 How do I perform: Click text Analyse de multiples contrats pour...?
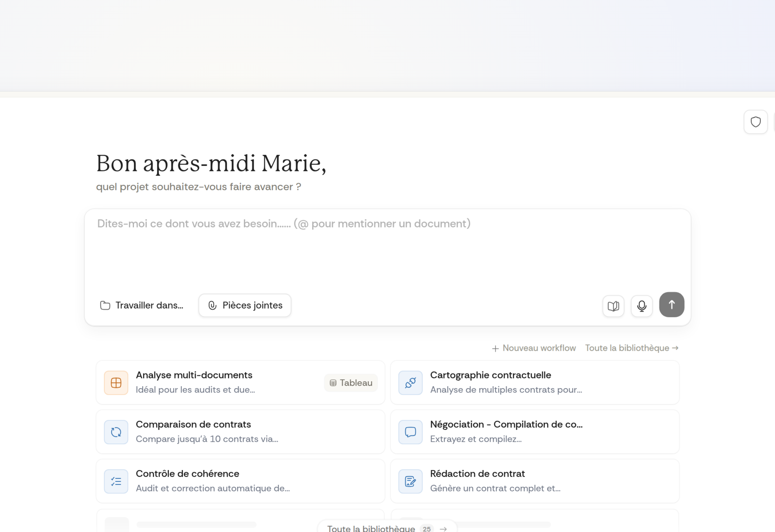(x=506, y=390)
